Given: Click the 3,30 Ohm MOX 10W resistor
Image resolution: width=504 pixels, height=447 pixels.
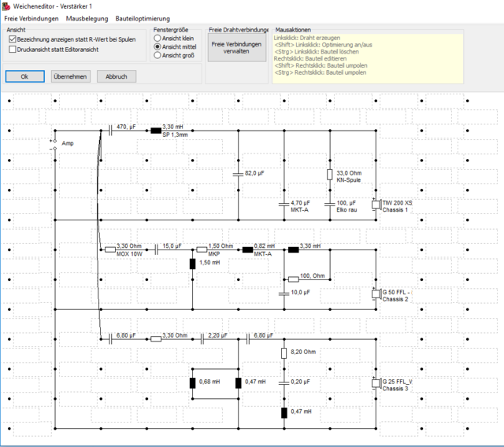Looking at the screenshot, I should point(110,250).
